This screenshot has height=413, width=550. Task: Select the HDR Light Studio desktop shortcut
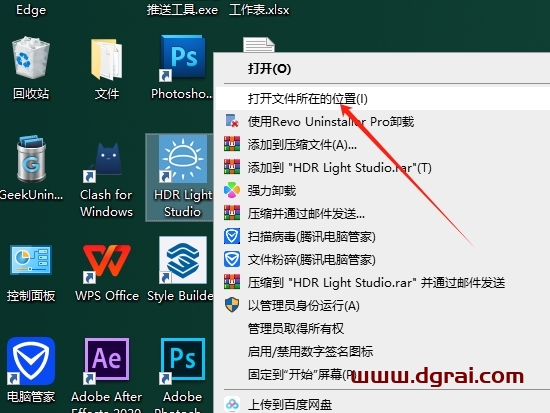click(182, 160)
